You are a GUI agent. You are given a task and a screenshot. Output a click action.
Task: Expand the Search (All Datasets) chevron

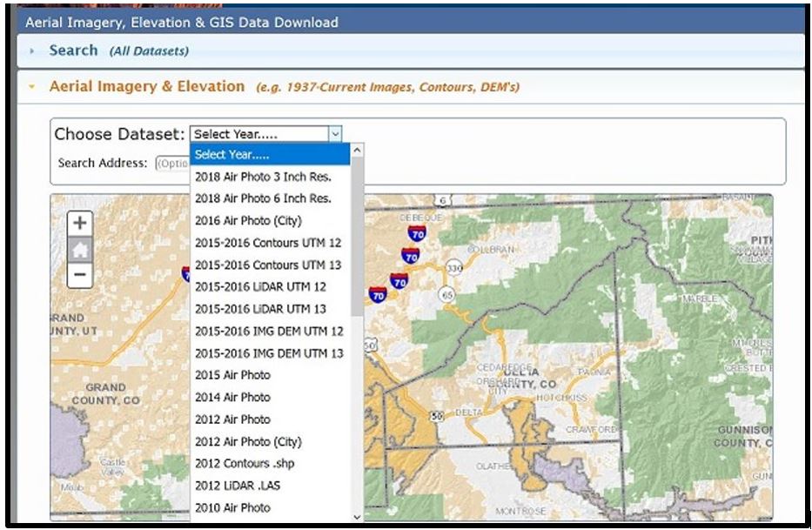point(32,50)
